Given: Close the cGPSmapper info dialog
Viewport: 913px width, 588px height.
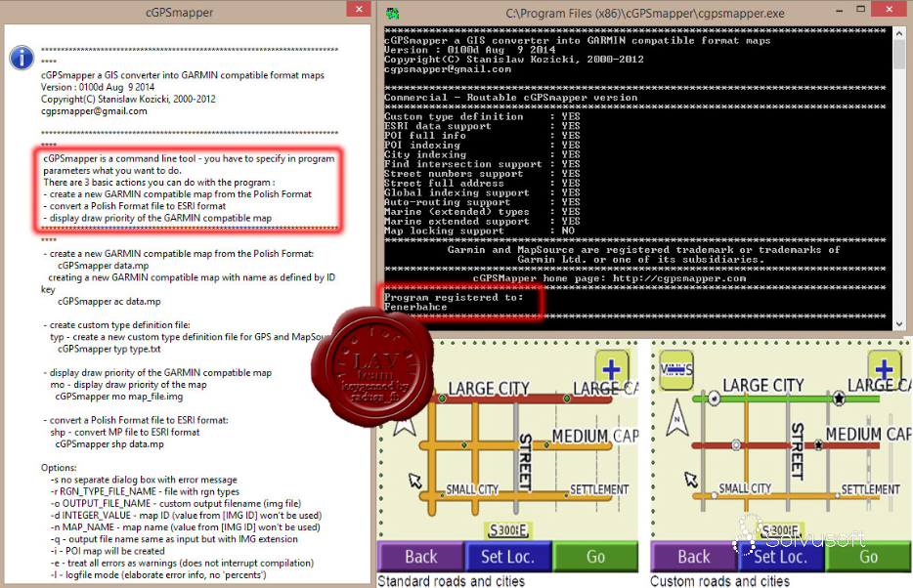Looking at the screenshot, I should click(x=359, y=9).
